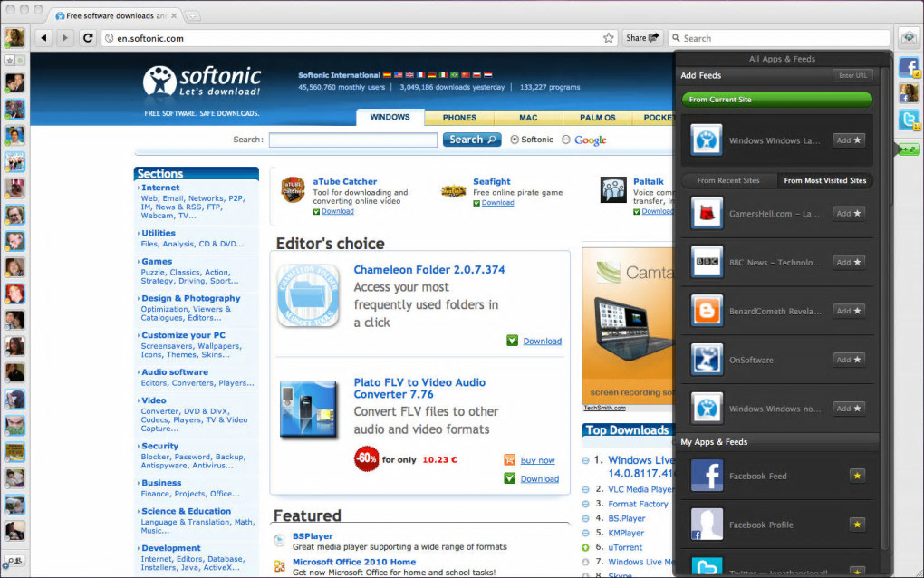The image size is (924, 578).
Task: Select the Softonic search radio button
Action: click(x=515, y=140)
